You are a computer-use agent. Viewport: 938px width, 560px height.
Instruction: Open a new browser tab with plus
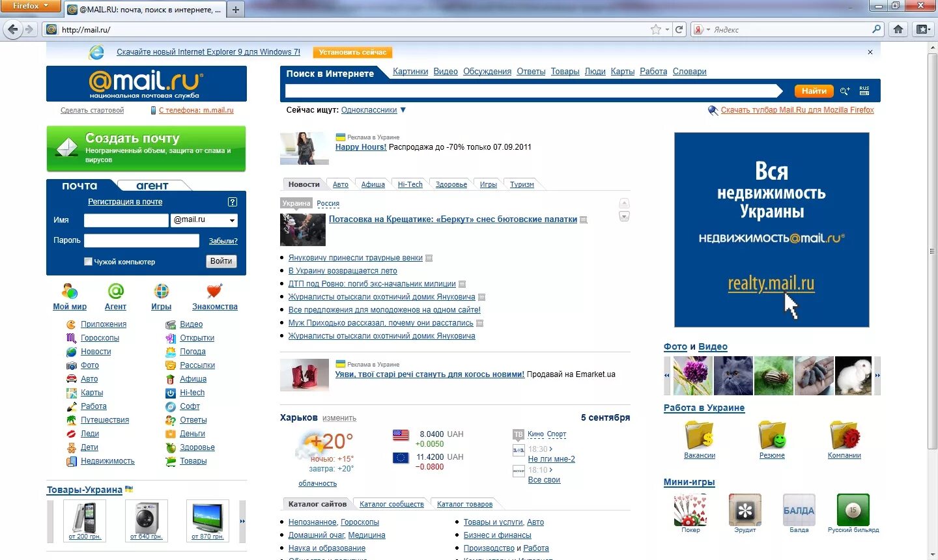236,9
